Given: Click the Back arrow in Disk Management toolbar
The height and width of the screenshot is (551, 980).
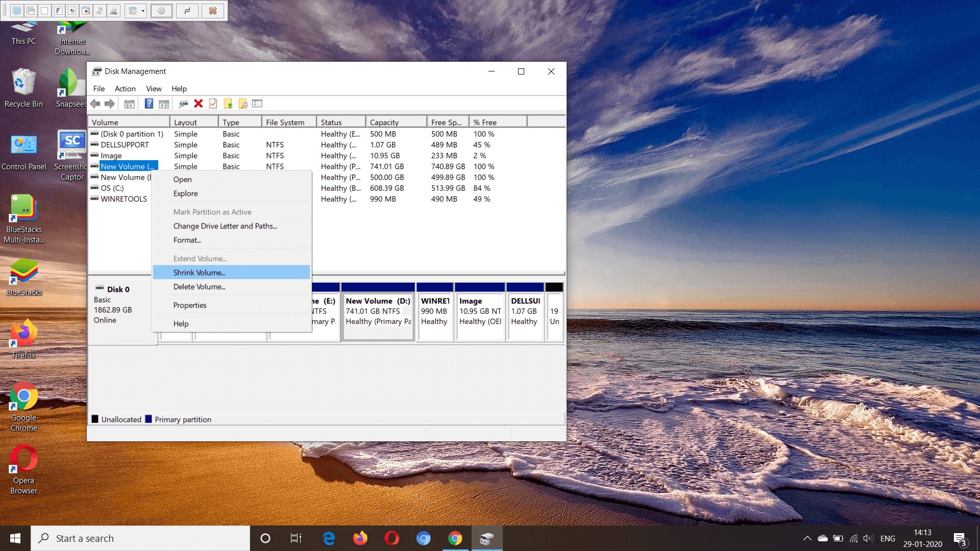Looking at the screenshot, I should coord(95,104).
